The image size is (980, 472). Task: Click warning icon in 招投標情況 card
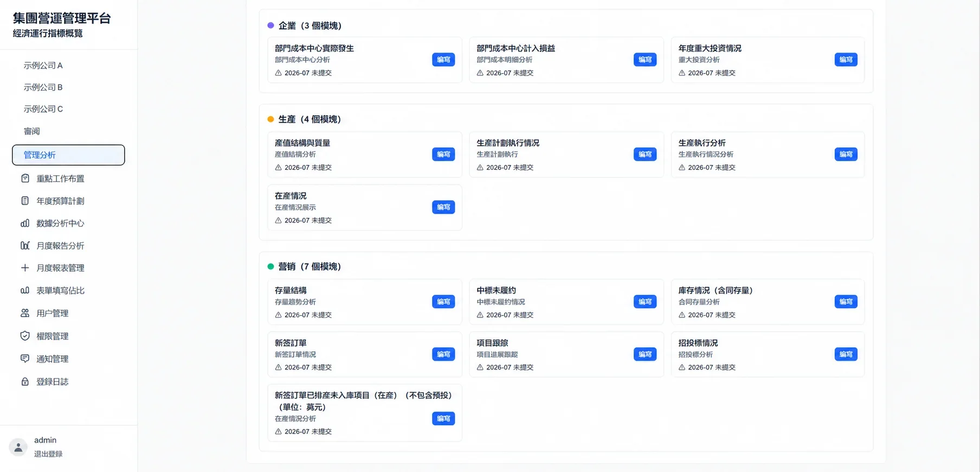682,367
